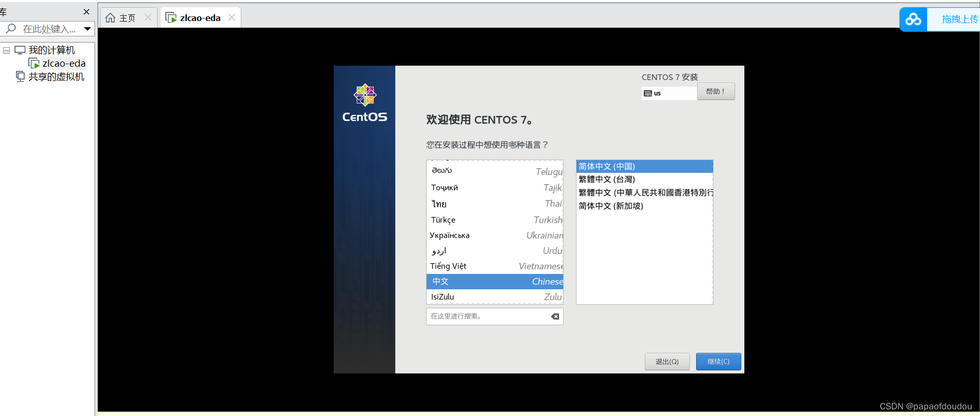Select Urdu language row
Screen dimensions: 980x416
[495, 250]
